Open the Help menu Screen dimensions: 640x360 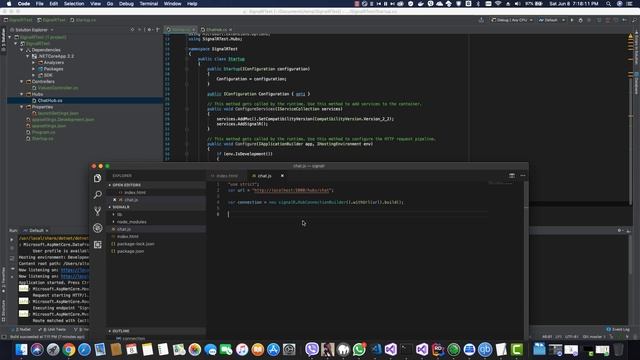tap(192, 4)
